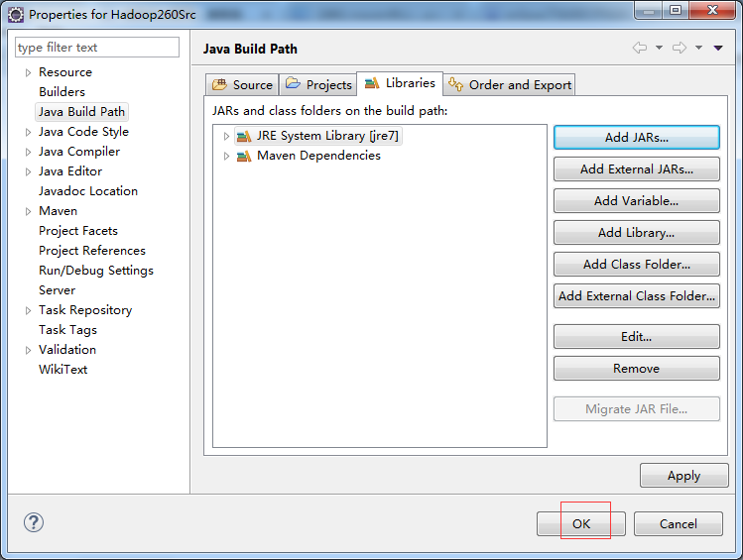Click the Add JARs... button
Image resolution: width=743 pixels, height=560 pixels.
[637, 138]
